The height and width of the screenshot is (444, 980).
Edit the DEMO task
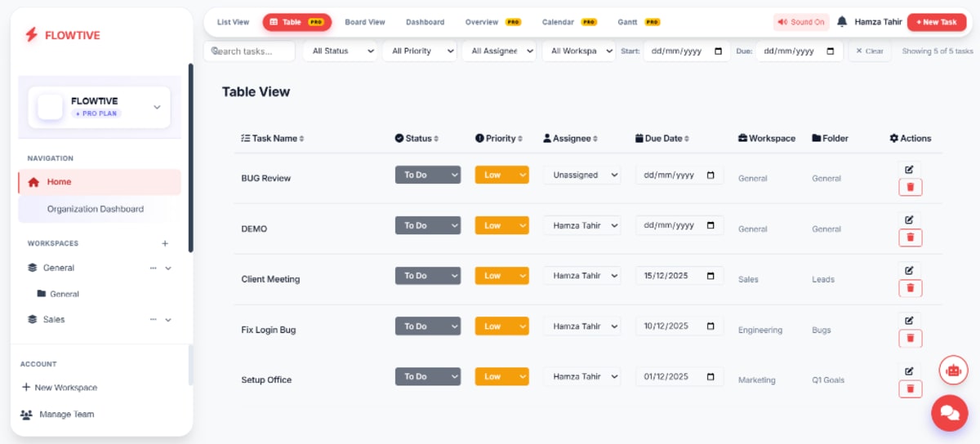(x=910, y=220)
